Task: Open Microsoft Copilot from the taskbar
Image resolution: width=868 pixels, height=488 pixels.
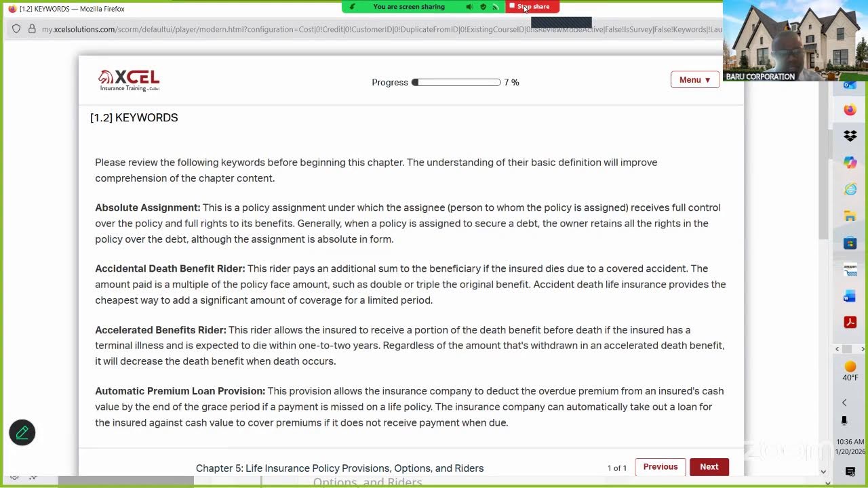Action: 850,163
